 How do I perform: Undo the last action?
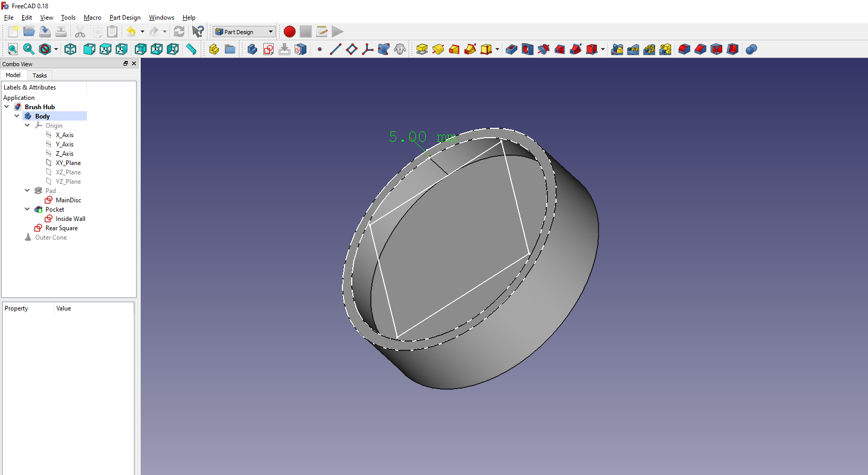[x=131, y=32]
